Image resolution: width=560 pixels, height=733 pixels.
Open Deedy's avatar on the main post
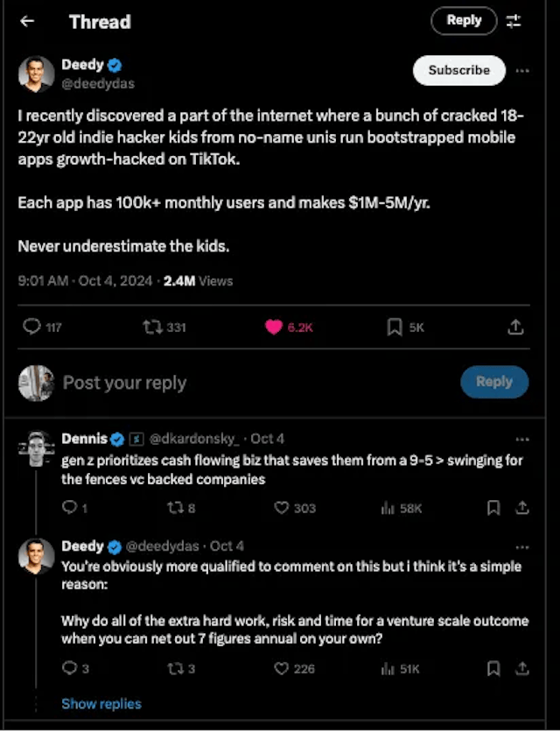tap(36, 74)
